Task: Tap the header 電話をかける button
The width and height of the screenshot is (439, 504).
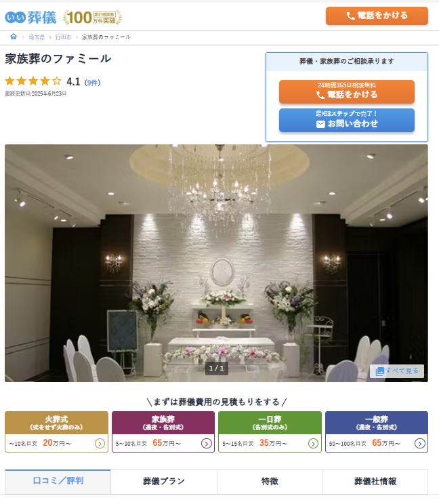Action: pyautogui.click(x=377, y=16)
